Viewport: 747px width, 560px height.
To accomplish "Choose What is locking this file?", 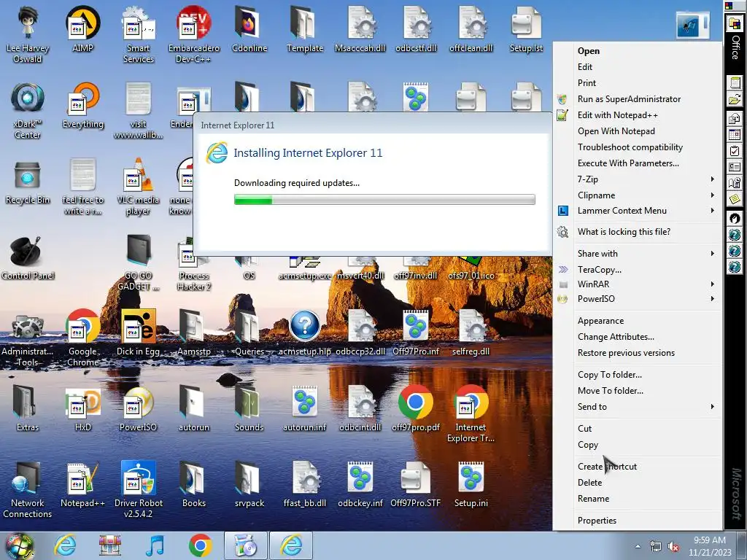I will pyautogui.click(x=638, y=232).
